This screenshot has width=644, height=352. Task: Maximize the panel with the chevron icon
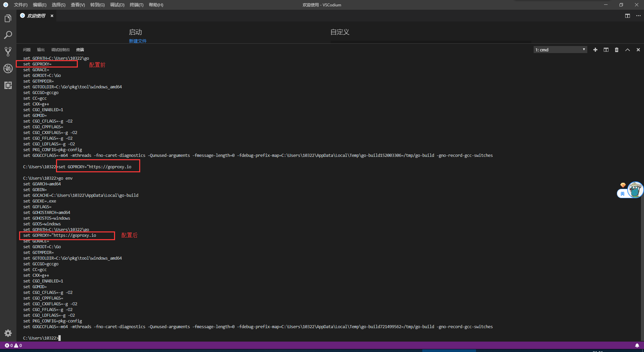pyautogui.click(x=628, y=49)
